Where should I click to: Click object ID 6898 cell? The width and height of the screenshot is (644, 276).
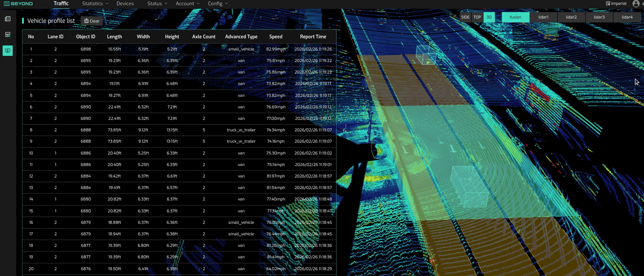pyautogui.click(x=86, y=49)
